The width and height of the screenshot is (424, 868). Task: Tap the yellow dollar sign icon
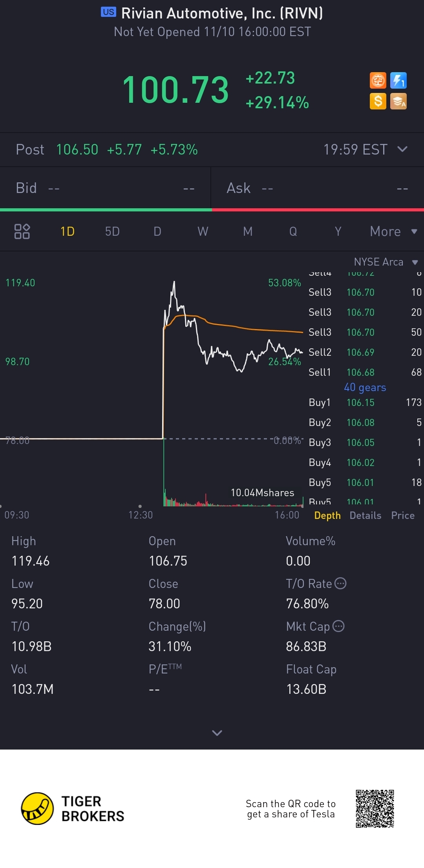pos(378,101)
